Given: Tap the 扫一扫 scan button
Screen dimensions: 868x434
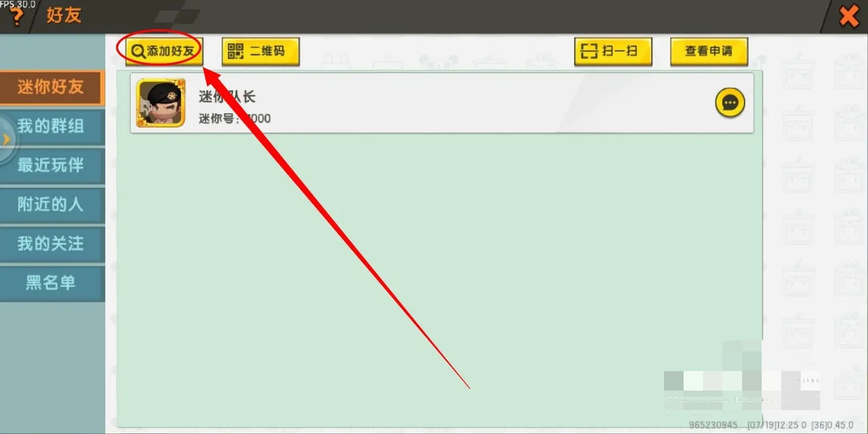Looking at the screenshot, I should (613, 52).
